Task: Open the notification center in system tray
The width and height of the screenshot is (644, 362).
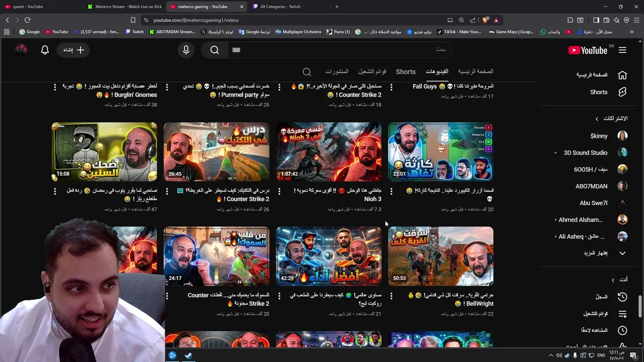Action: (x=633, y=355)
